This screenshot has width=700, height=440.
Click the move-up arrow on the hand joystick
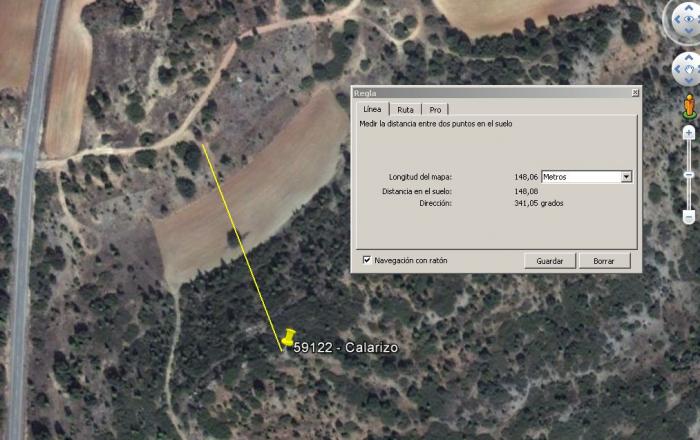click(x=689, y=58)
